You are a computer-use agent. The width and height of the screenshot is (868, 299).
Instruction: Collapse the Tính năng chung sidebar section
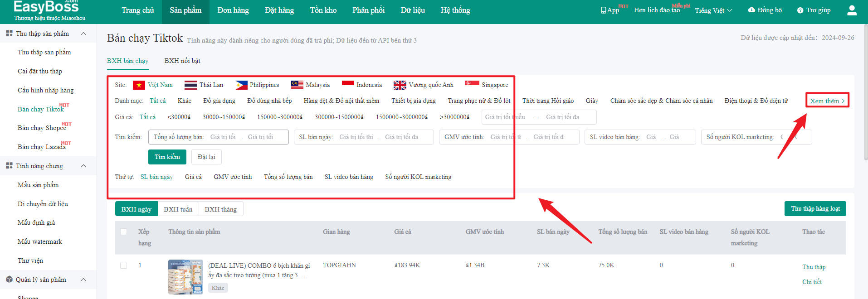(x=83, y=166)
